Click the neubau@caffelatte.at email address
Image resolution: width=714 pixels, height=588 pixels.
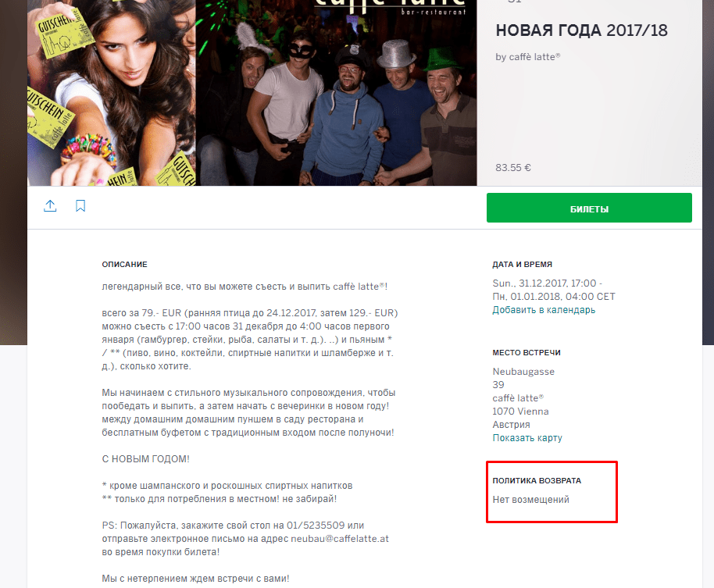[340, 539]
